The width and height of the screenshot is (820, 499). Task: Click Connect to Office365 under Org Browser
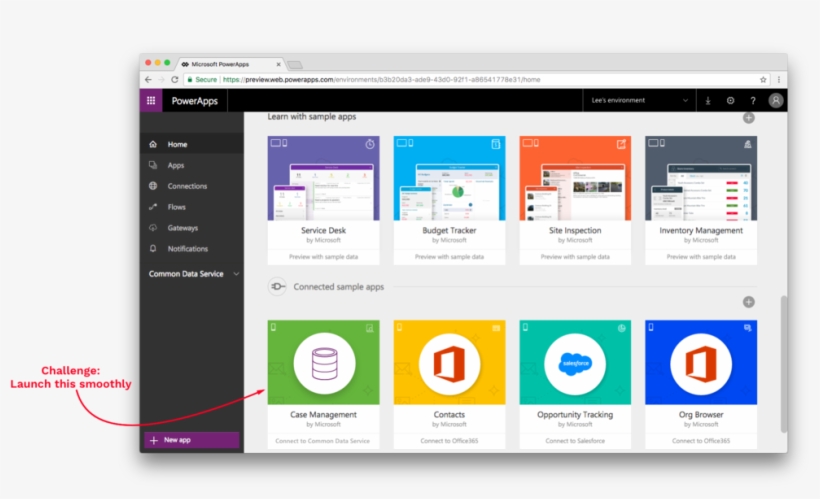(x=701, y=441)
